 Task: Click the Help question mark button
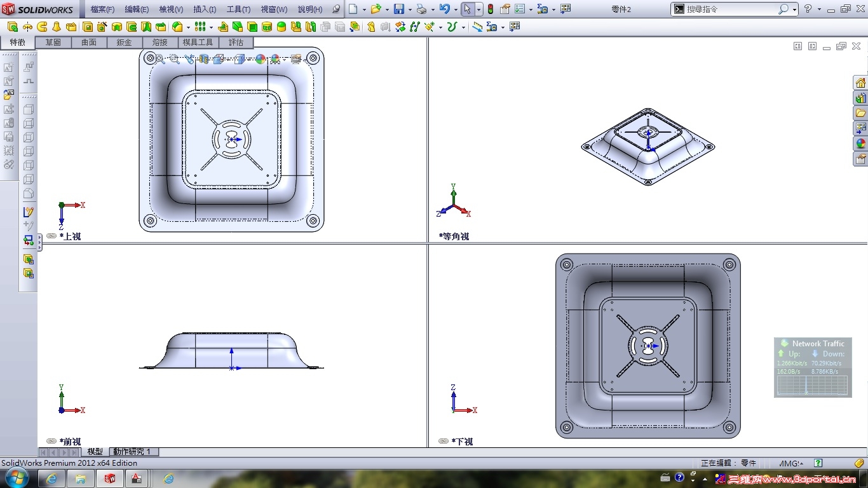tap(808, 10)
